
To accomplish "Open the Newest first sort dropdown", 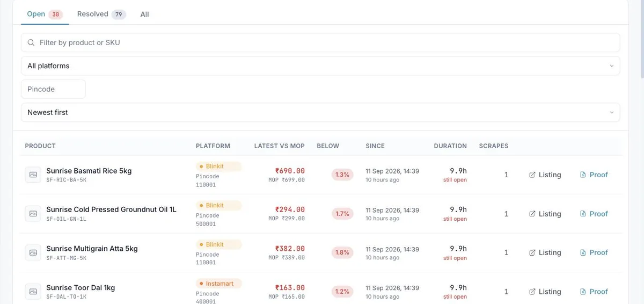I will click(320, 112).
